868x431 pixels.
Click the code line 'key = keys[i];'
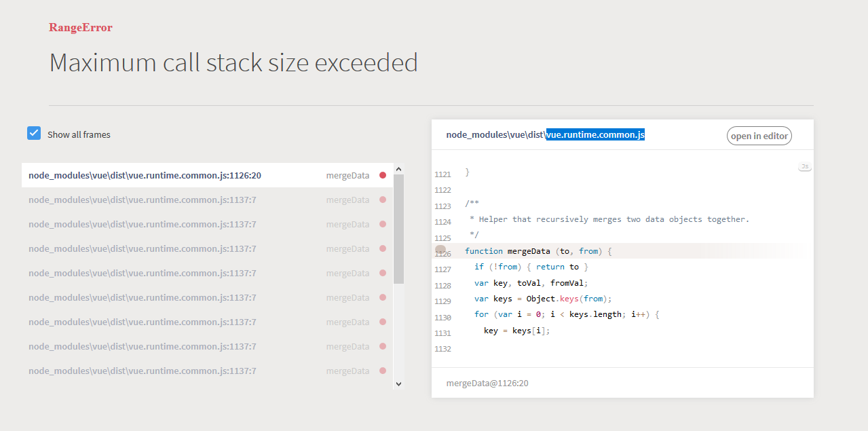[516, 331]
